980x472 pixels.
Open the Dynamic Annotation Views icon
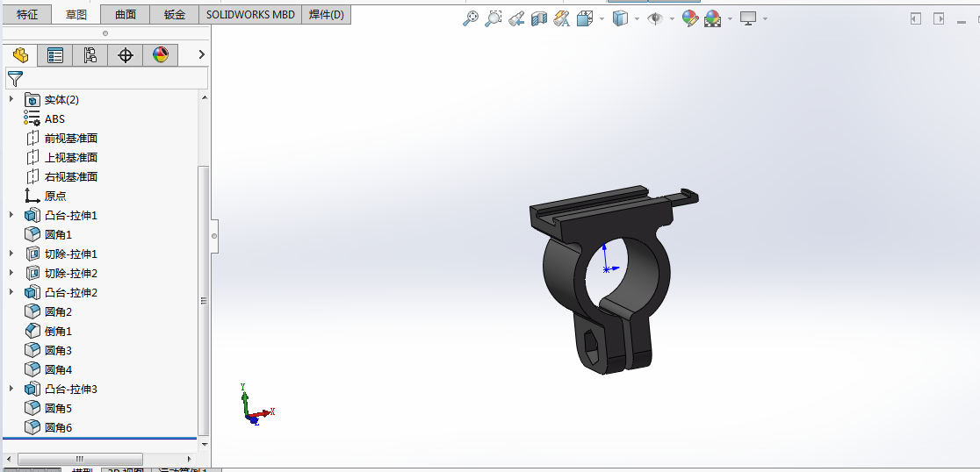tap(561, 18)
